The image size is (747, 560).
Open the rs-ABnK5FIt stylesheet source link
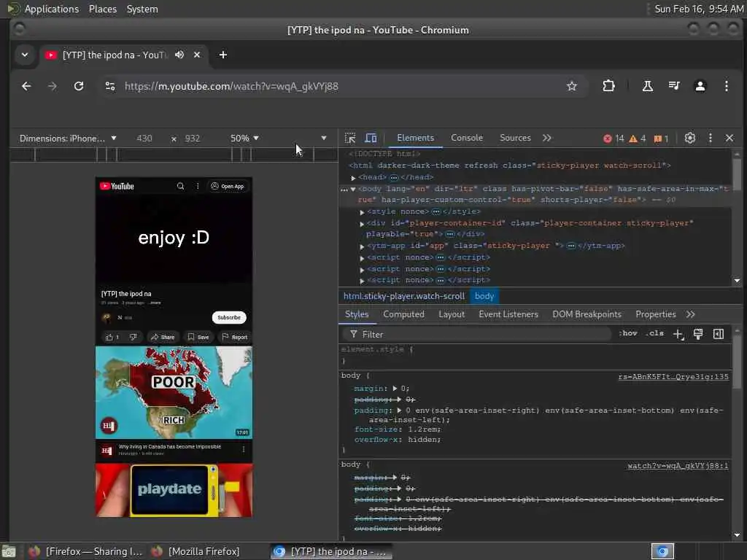tap(673, 377)
